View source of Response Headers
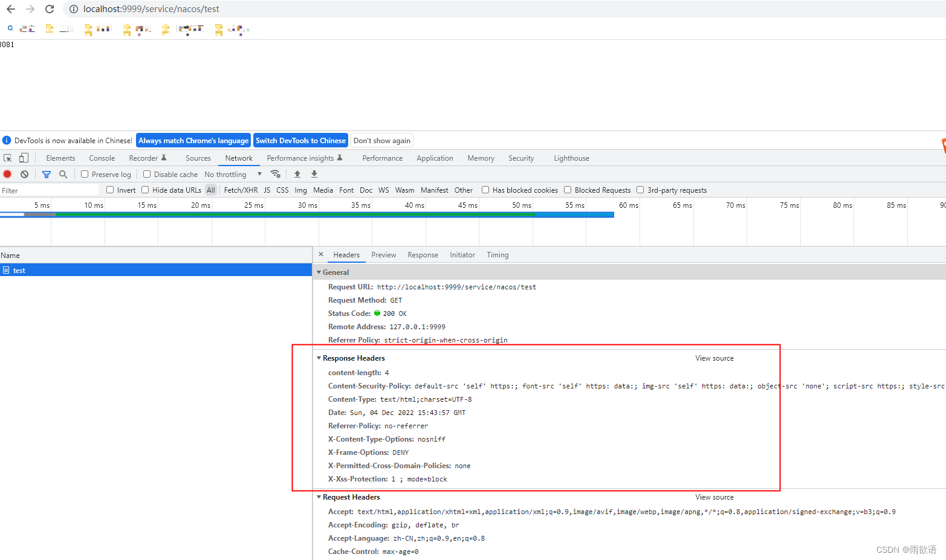The height and width of the screenshot is (560, 946). coord(714,358)
